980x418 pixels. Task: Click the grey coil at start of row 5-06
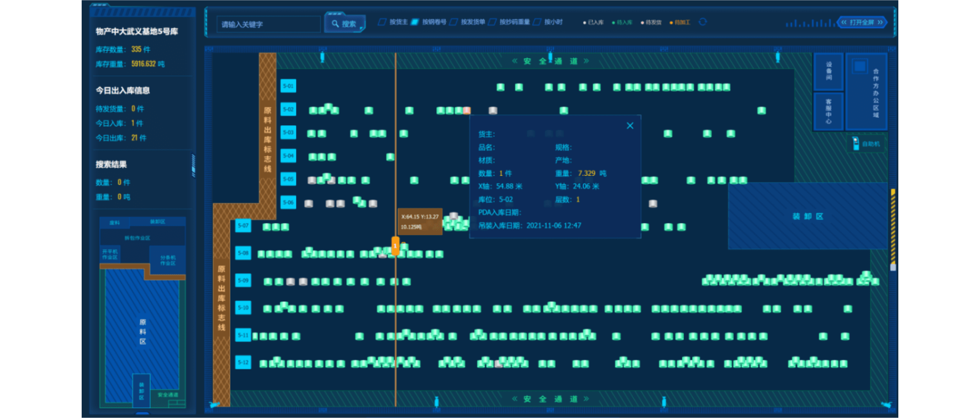tap(309, 203)
